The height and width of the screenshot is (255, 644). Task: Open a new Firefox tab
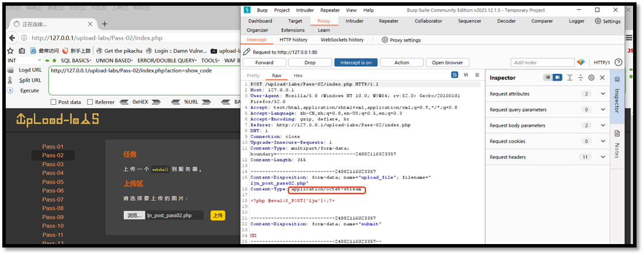click(104, 24)
